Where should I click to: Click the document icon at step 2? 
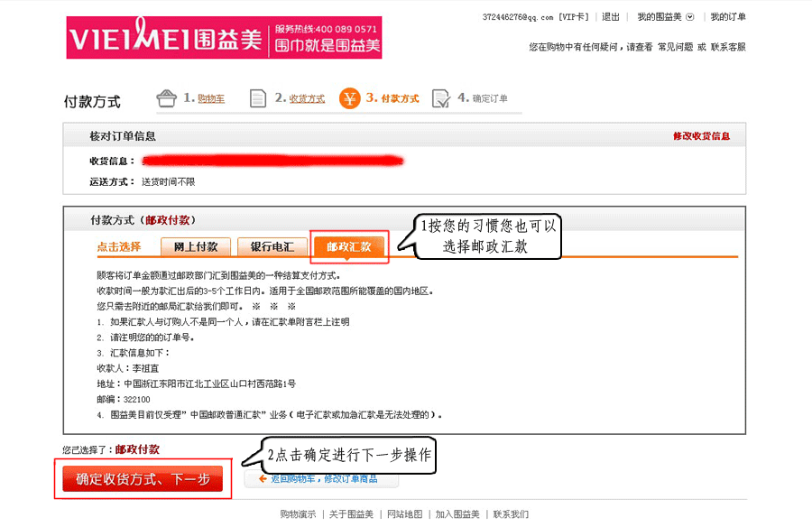pos(258,98)
